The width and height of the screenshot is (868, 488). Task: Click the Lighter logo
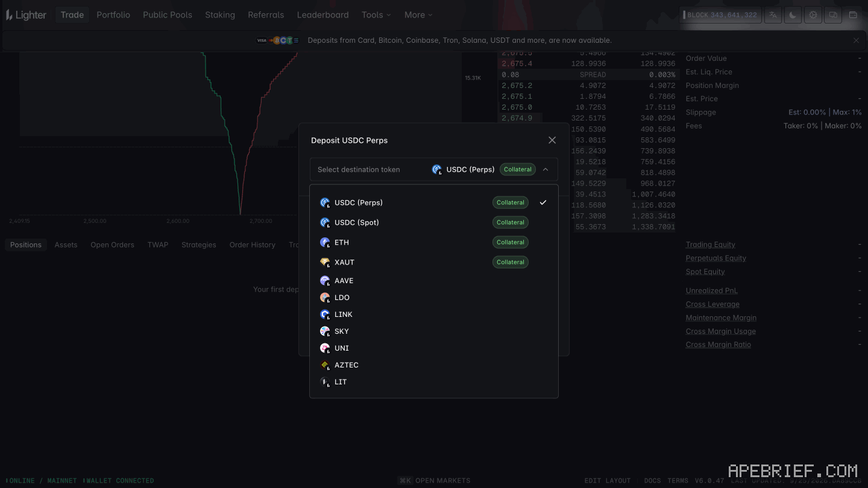27,15
